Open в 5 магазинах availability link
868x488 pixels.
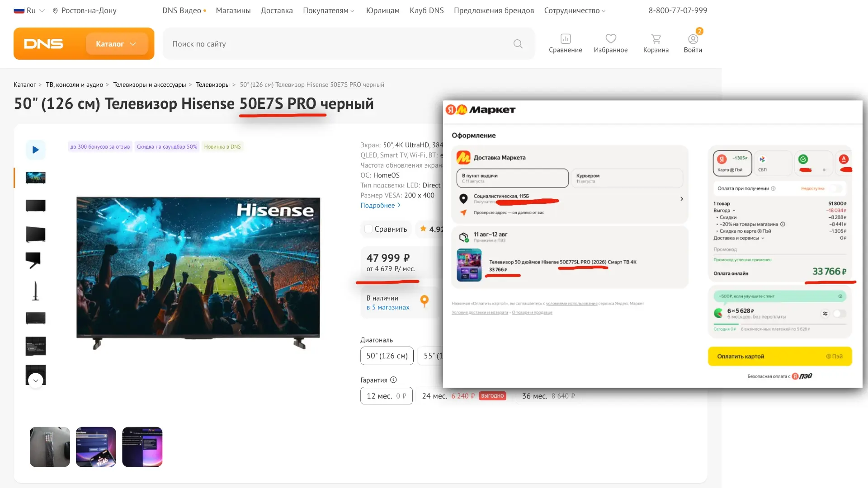pos(388,307)
